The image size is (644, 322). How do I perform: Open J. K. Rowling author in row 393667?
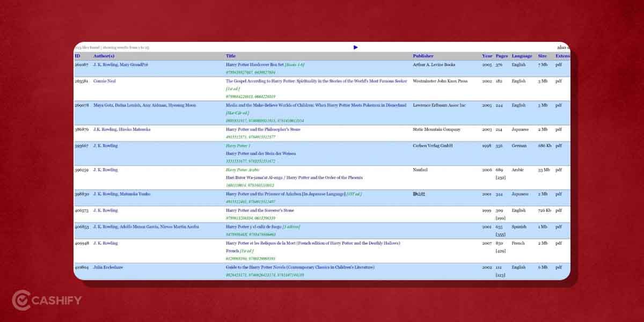[x=105, y=145]
